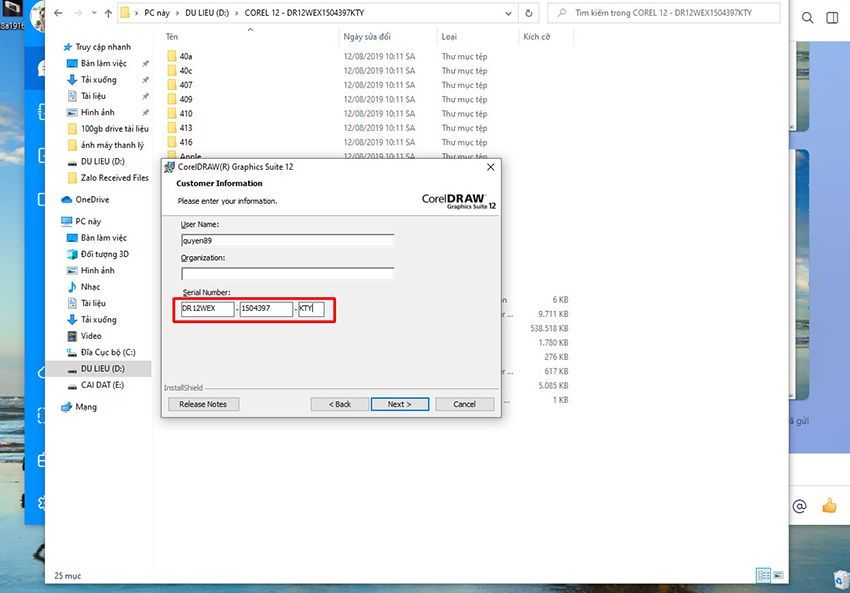Click the '25 mục' status bar text

(x=67, y=576)
